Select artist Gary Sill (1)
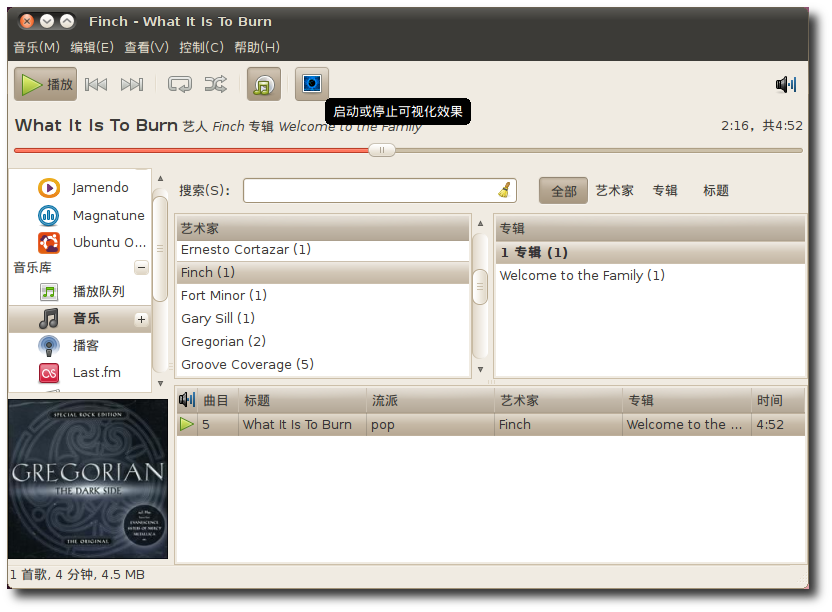The width and height of the screenshot is (832, 612). click(x=323, y=318)
